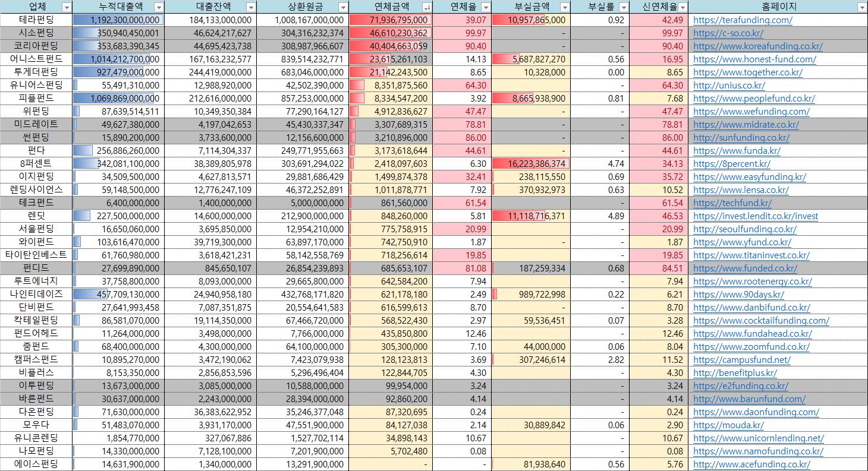The image size is (868, 471).
Task: Open the cocktailfunding.com link
Action: click(761, 321)
